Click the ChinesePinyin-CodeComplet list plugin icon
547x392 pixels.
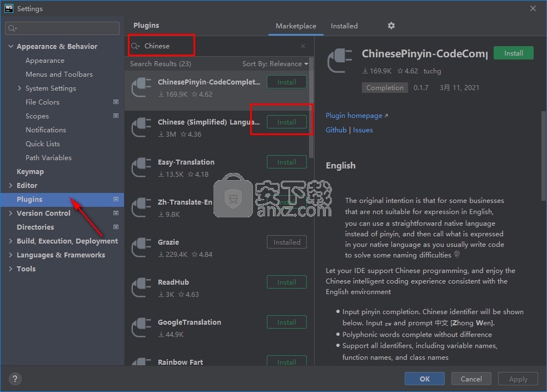pyautogui.click(x=141, y=87)
